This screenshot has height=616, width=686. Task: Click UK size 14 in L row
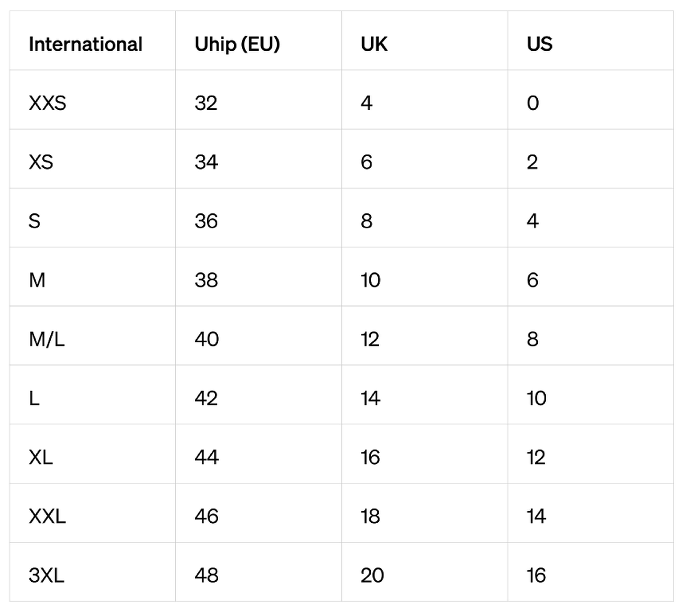[x=370, y=398]
